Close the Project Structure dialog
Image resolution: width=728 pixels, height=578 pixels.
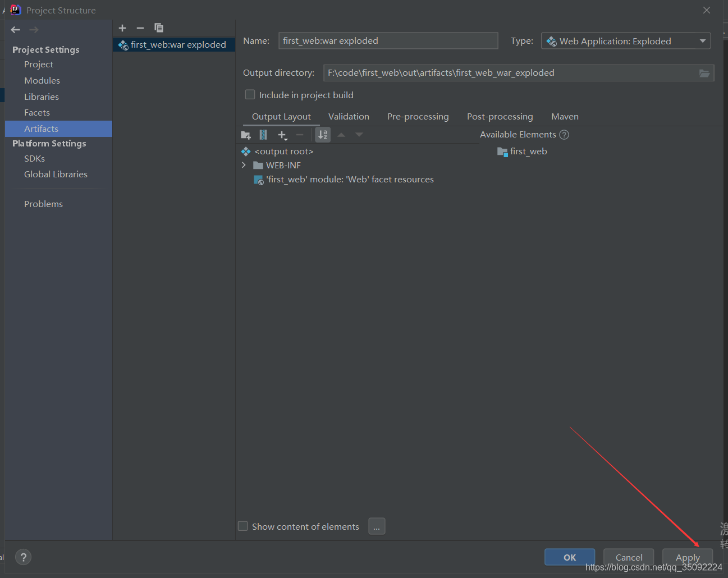(707, 10)
